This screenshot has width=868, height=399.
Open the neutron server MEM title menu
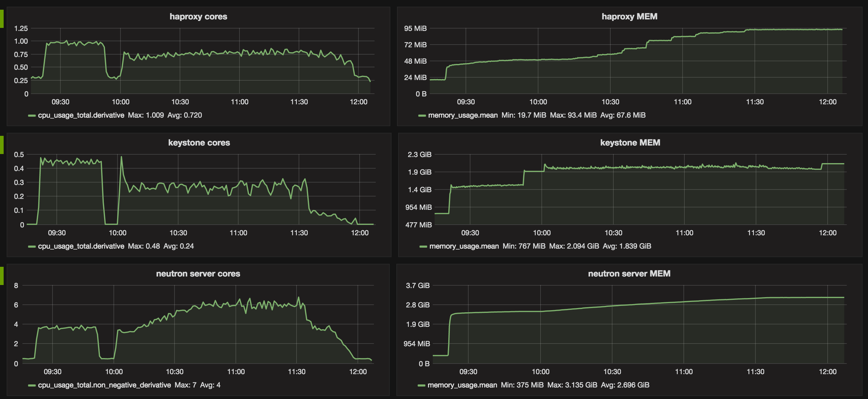coord(629,274)
